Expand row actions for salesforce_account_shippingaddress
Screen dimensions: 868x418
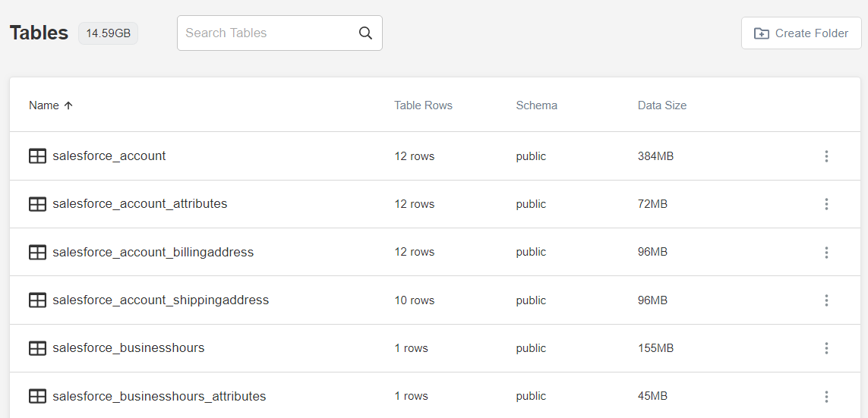pos(826,300)
